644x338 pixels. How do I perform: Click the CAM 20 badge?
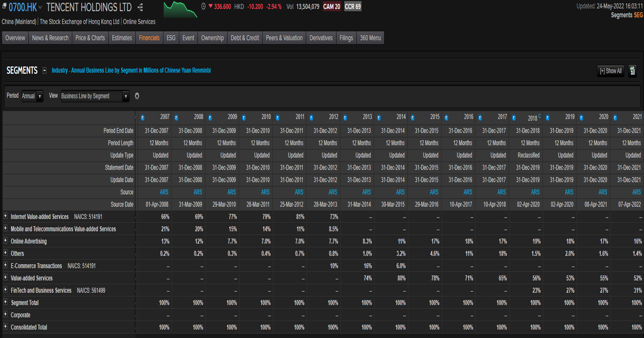332,6
